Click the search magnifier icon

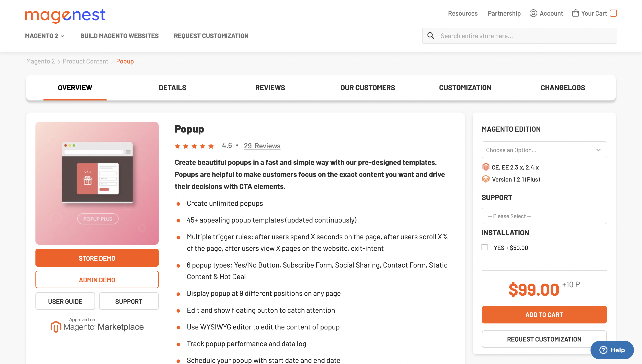coord(431,35)
